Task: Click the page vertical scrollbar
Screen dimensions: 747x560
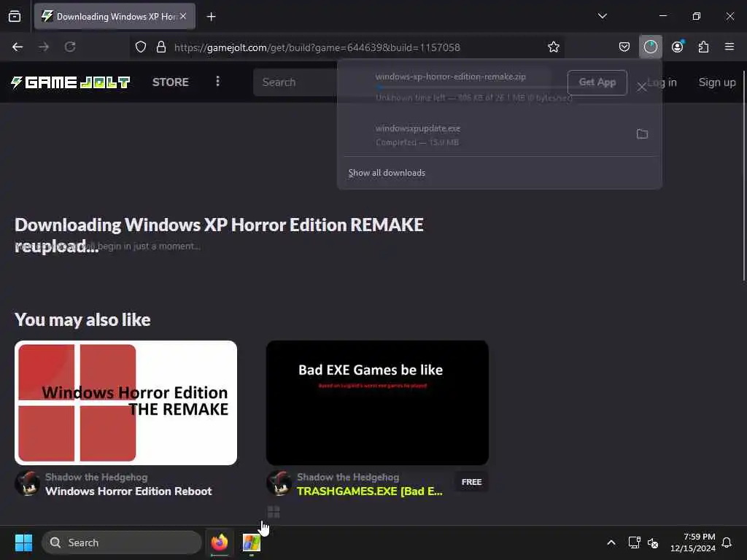Action: pyautogui.click(x=743, y=176)
